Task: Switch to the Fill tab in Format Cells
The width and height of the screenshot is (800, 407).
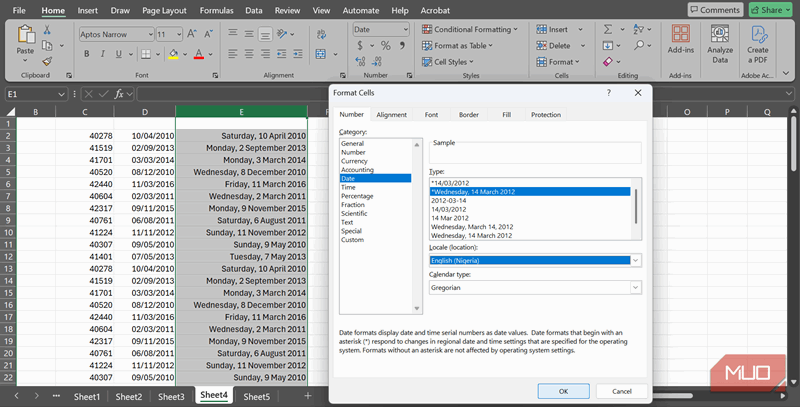Action: coord(506,115)
